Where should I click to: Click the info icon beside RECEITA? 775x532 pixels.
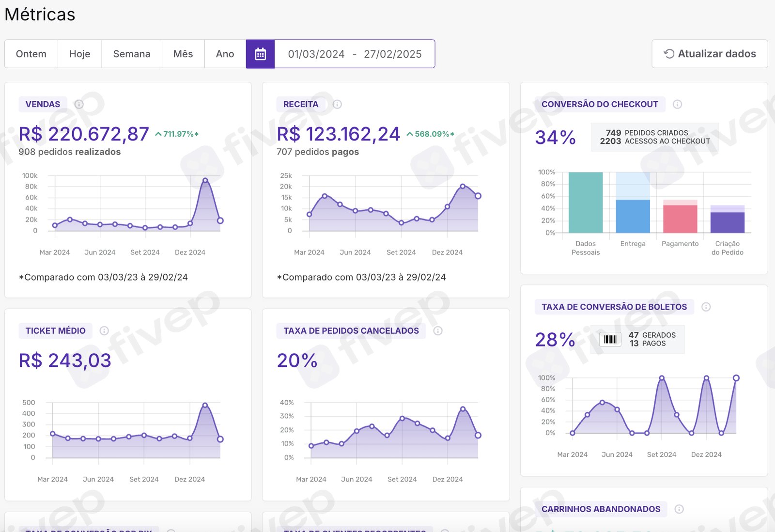tap(337, 104)
